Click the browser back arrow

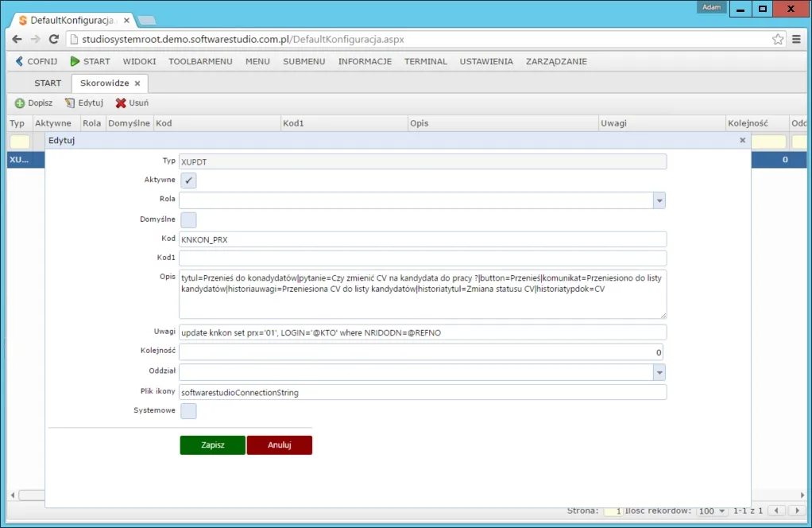pyautogui.click(x=17, y=40)
